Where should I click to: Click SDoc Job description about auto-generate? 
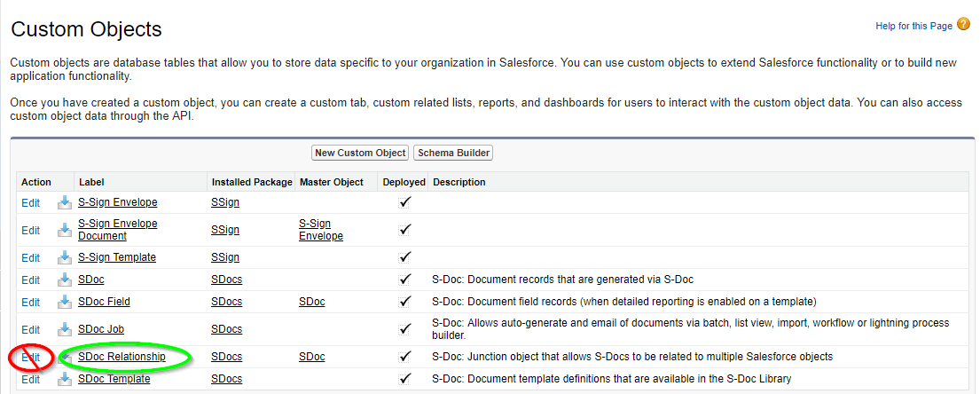click(x=691, y=329)
